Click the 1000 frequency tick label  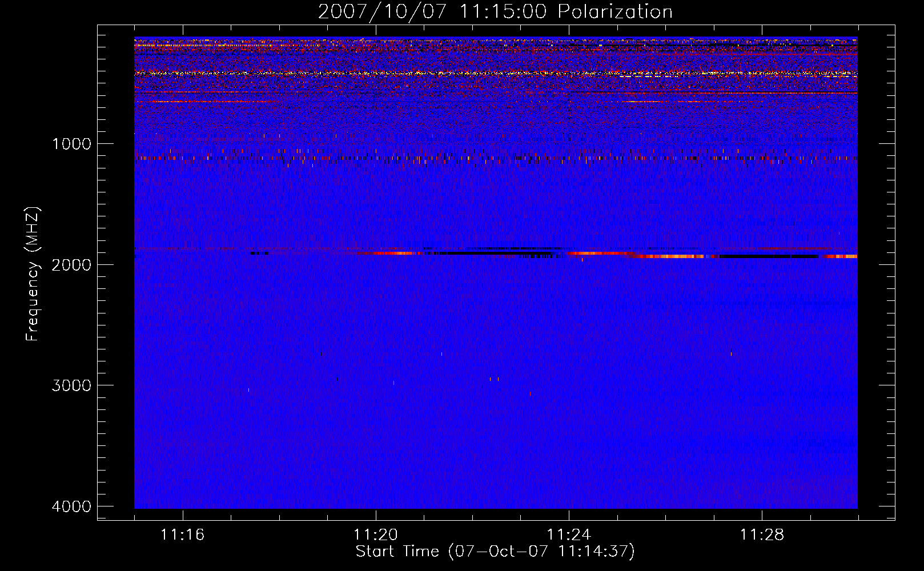click(x=71, y=144)
